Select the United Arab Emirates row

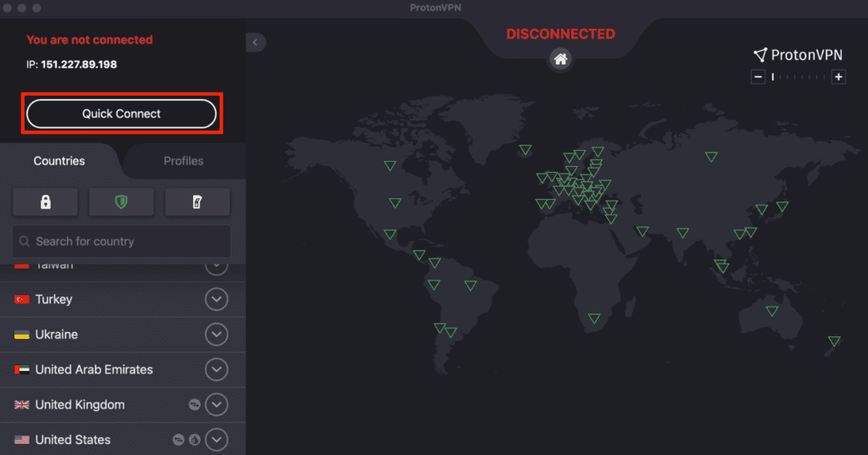click(123, 369)
